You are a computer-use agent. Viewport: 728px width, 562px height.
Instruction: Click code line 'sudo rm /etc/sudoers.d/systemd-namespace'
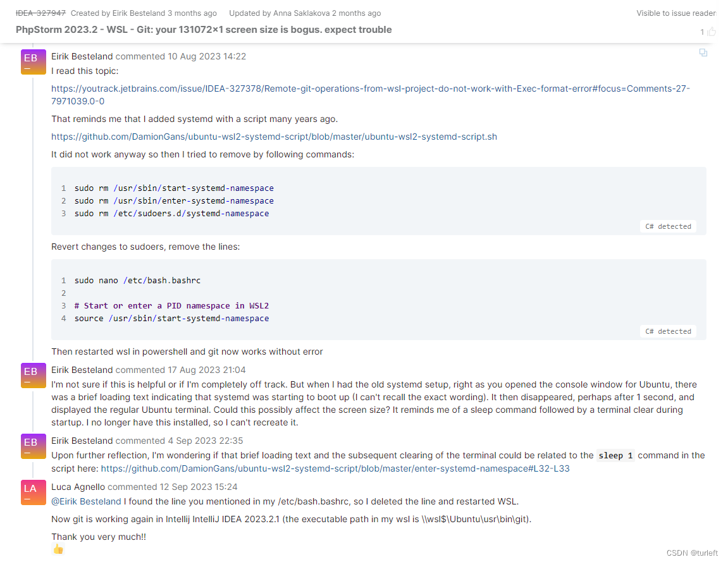[172, 213]
